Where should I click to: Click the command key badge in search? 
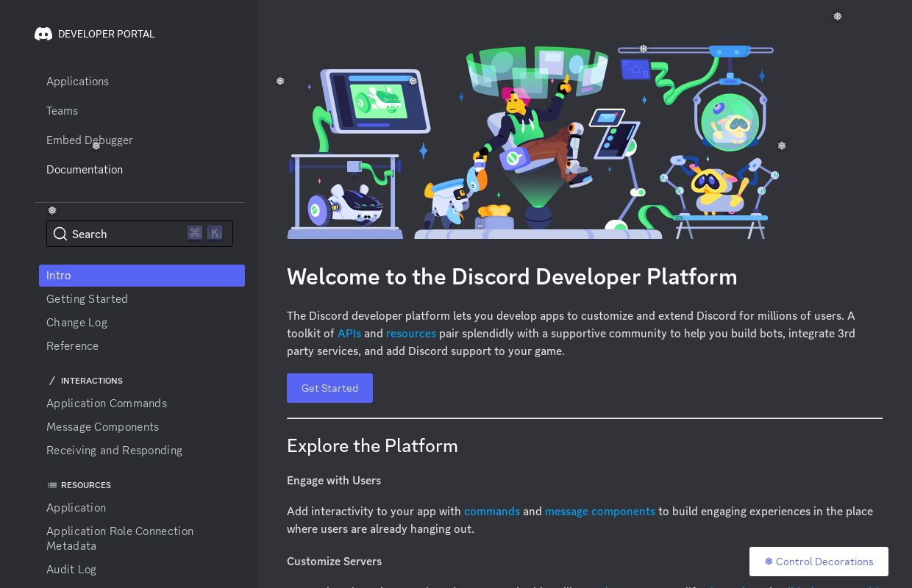[195, 233]
